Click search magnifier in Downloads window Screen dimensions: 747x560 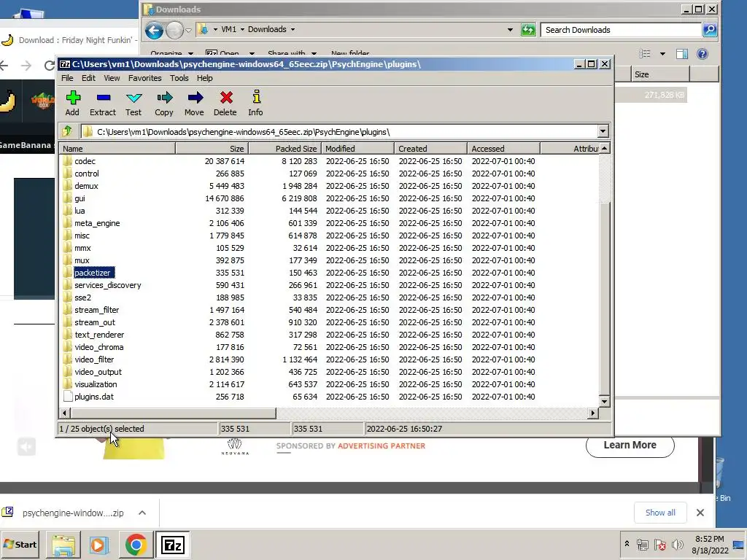(709, 29)
